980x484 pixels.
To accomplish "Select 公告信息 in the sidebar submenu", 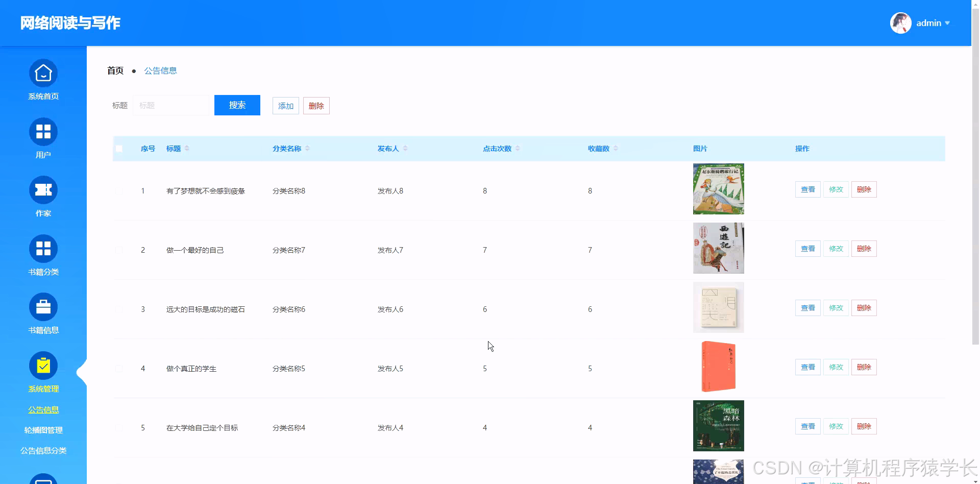I will click(43, 409).
